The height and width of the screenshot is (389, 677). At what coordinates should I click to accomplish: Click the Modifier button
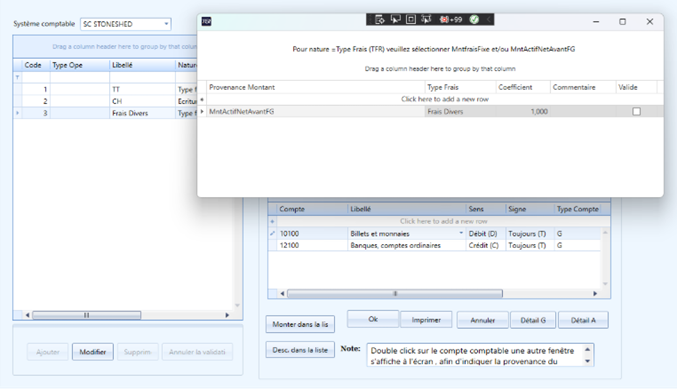[92, 352]
